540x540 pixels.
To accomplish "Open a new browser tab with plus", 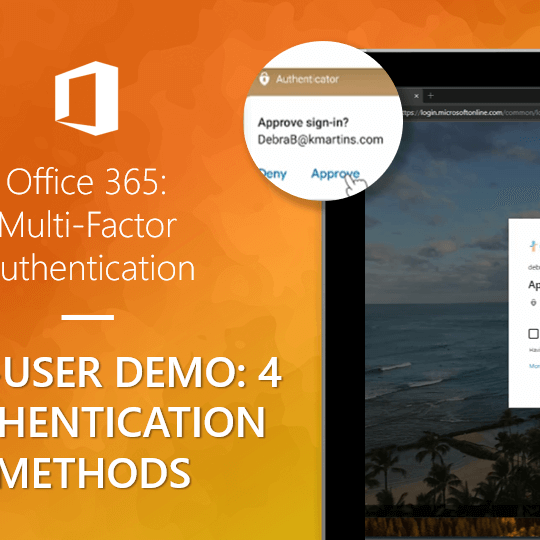I will pos(430,96).
